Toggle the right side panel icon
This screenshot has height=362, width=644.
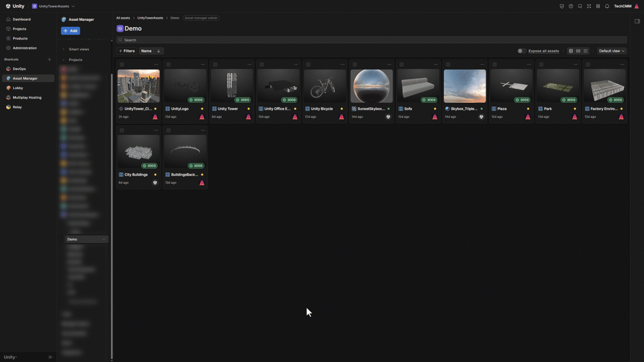[637, 21]
